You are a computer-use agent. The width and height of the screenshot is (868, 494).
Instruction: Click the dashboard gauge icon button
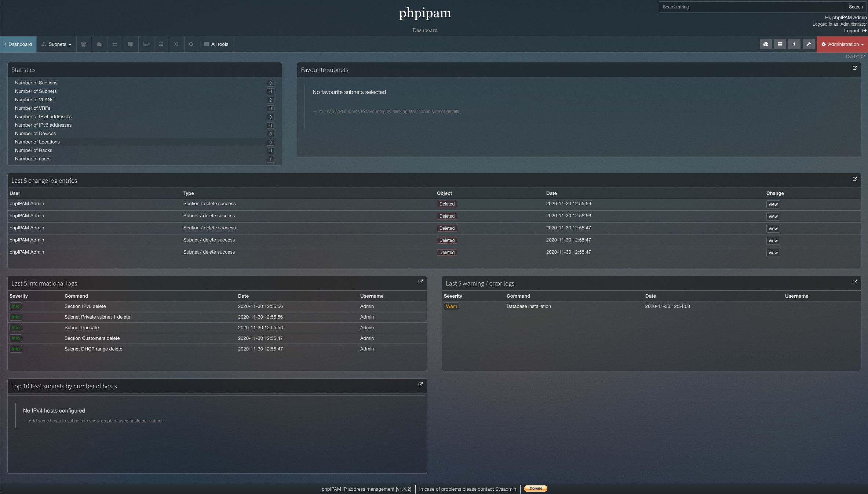point(766,44)
